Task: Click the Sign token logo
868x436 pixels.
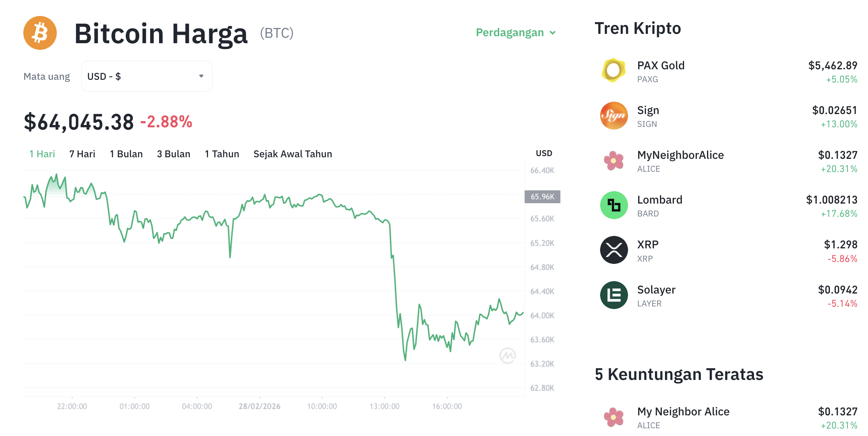Action: click(x=613, y=116)
